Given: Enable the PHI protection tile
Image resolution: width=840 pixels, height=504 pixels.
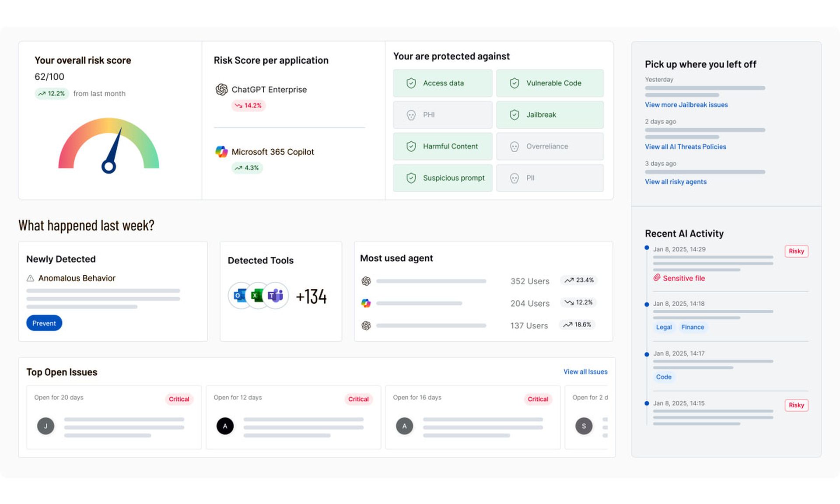Looking at the screenshot, I should pyautogui.click(x=443, y=115).
